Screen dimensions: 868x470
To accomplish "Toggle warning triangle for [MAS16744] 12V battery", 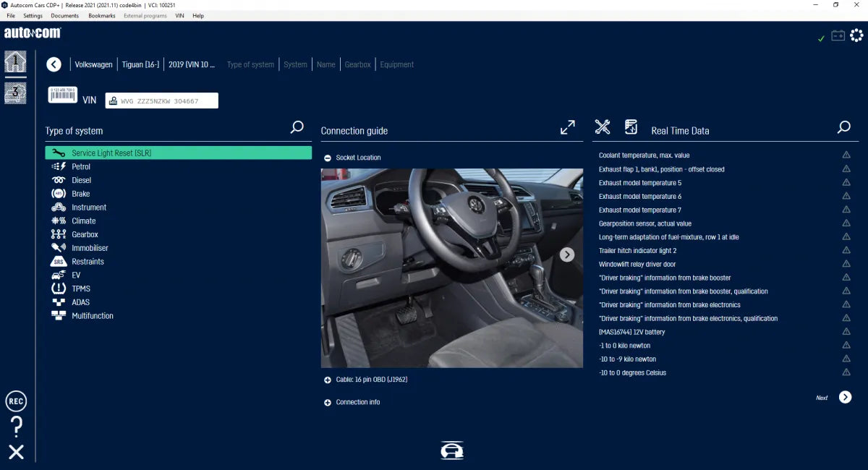I will coord(846,332).
